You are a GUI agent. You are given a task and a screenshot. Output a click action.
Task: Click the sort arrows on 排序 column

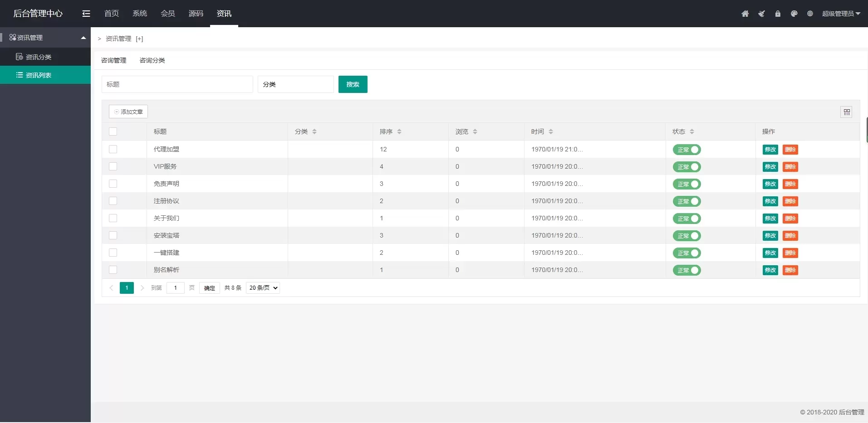pos(399,131)
